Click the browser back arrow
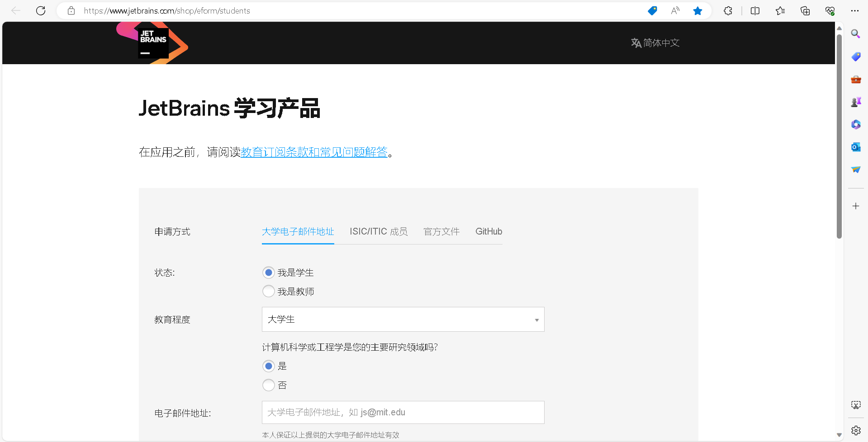Screen dimensions: 868x442 click(16, 11)
